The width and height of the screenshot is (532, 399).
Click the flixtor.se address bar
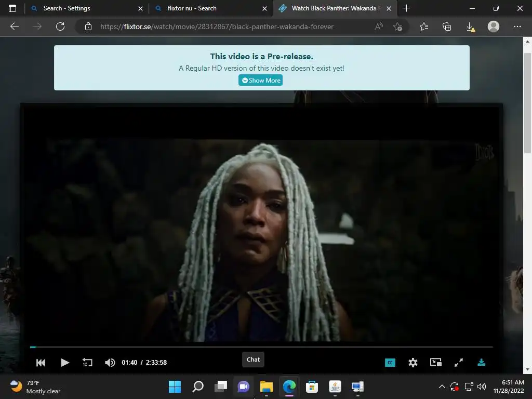point(217,26)
